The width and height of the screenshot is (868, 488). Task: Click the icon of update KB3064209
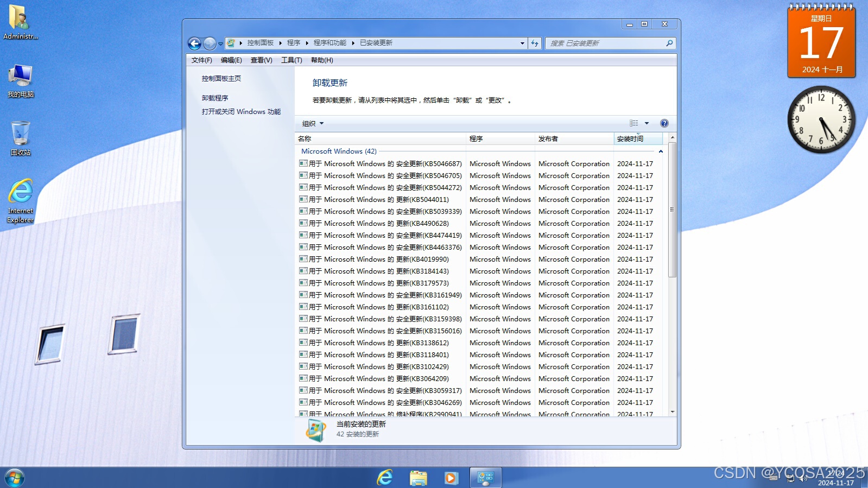pyautogui.click(x=303, y=378)
